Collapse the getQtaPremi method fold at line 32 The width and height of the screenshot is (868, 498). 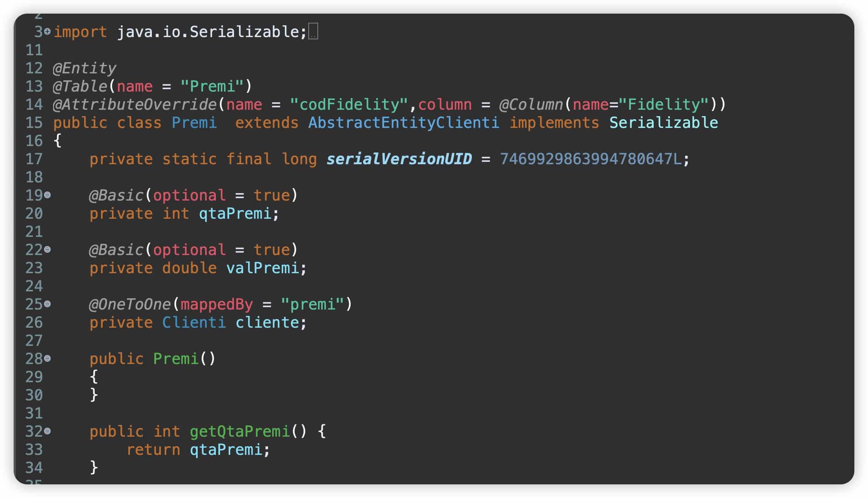click(x=47, y=431)
